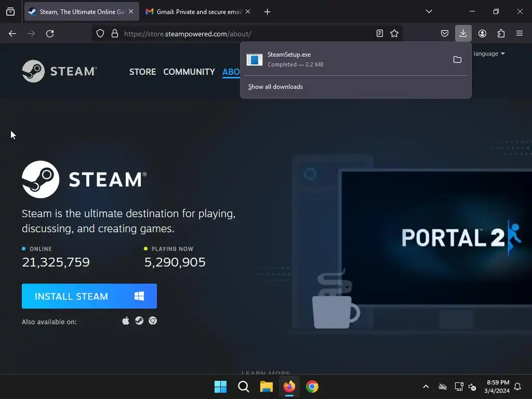Select the Chrome OS download icon

(153, 321)
